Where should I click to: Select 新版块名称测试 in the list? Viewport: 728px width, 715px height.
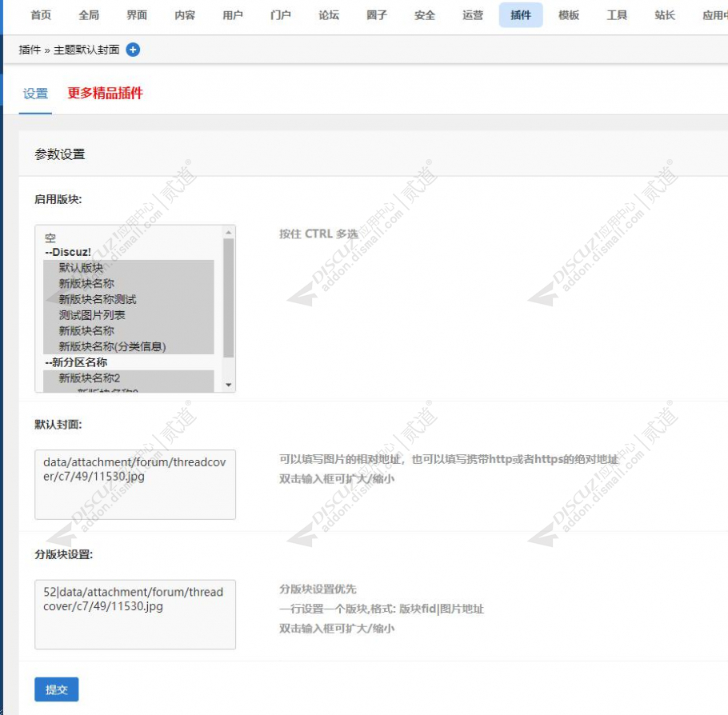(98, 299)
